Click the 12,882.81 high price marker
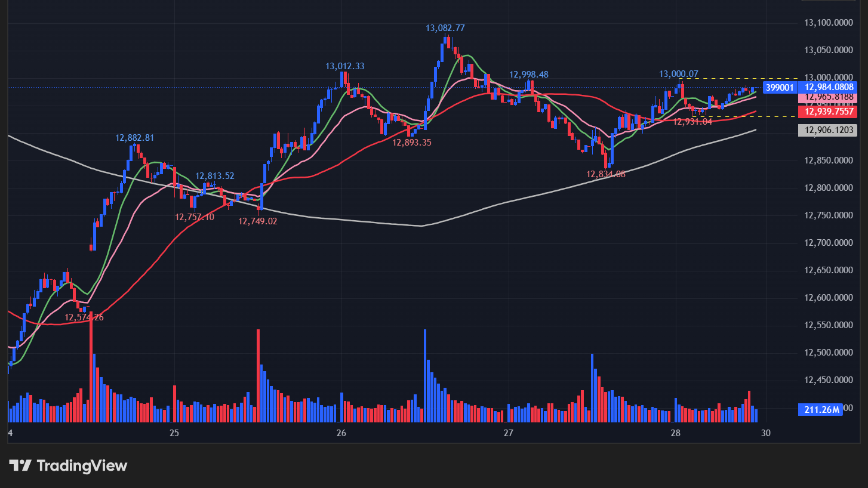Viewport: 868px width, 488px height. pyautogui.click(x=134, y=138)
